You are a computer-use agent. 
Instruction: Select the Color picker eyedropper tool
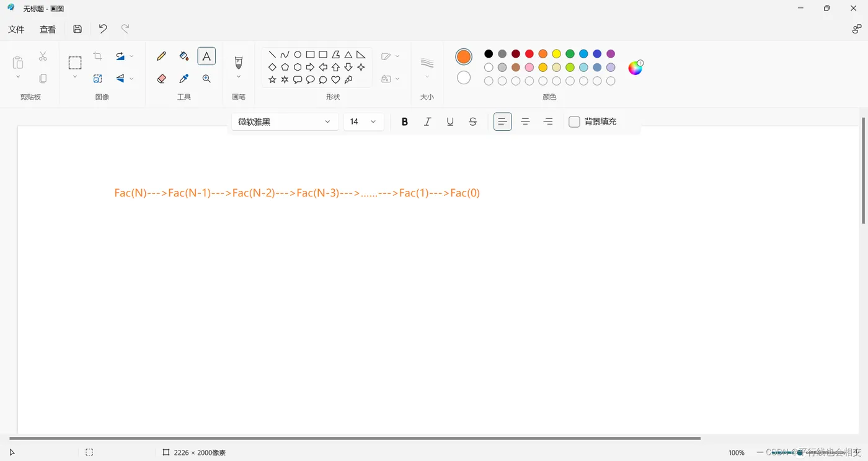coord(184,79)
